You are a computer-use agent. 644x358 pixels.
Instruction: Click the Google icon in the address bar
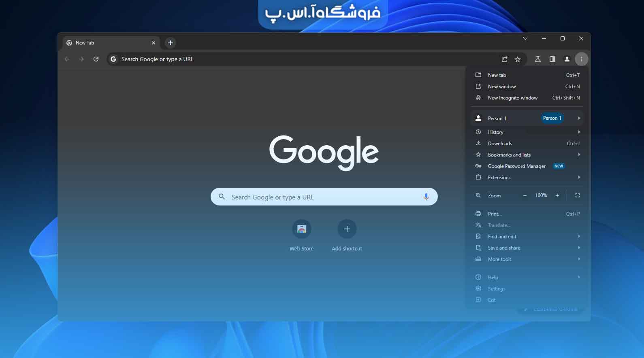[x=113, y=59]
